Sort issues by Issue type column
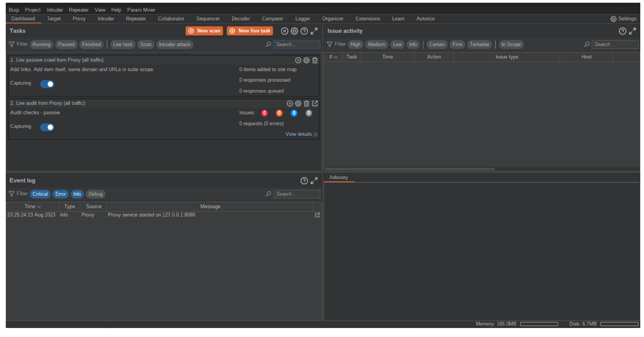Screen dimensions: 644x337 [x=507, y=57]
